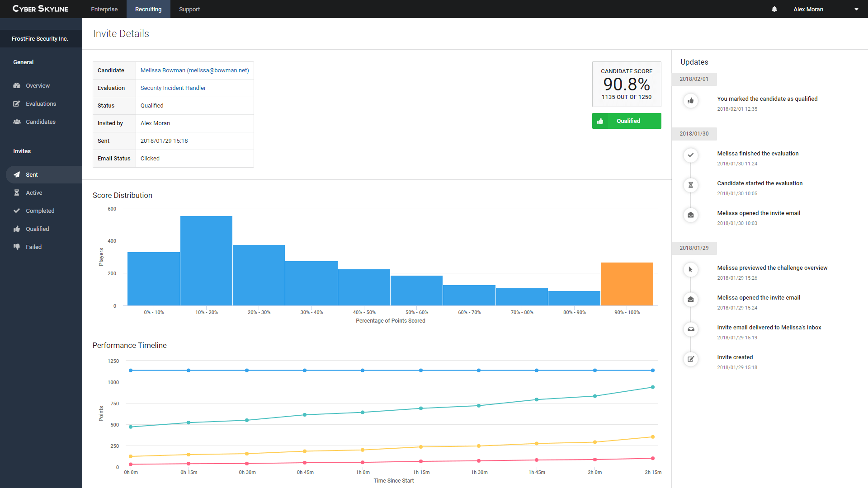Screen dimensions: 868x488
Task: Click the notification bell icon
Action: click(774, 9)
